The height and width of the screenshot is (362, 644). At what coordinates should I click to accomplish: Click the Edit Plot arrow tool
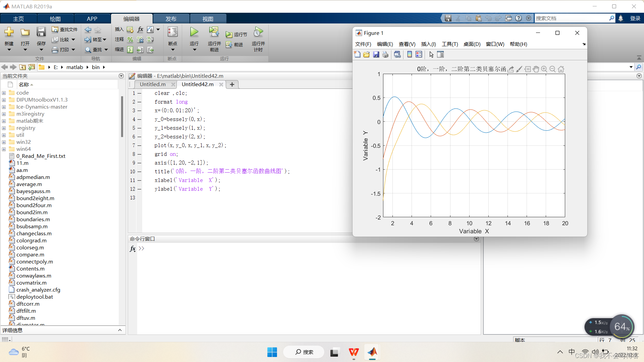[x=431, y=54]
